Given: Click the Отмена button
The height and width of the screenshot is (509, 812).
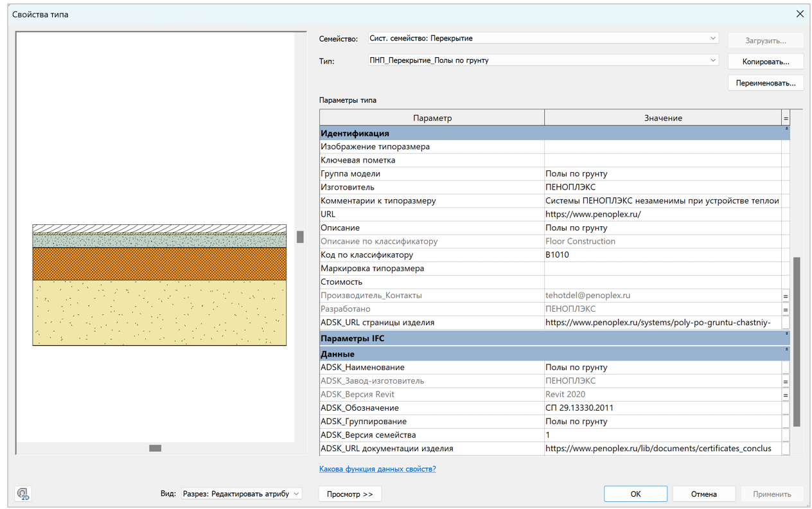Looking at the screenshot, I should (x=703, y=494).
